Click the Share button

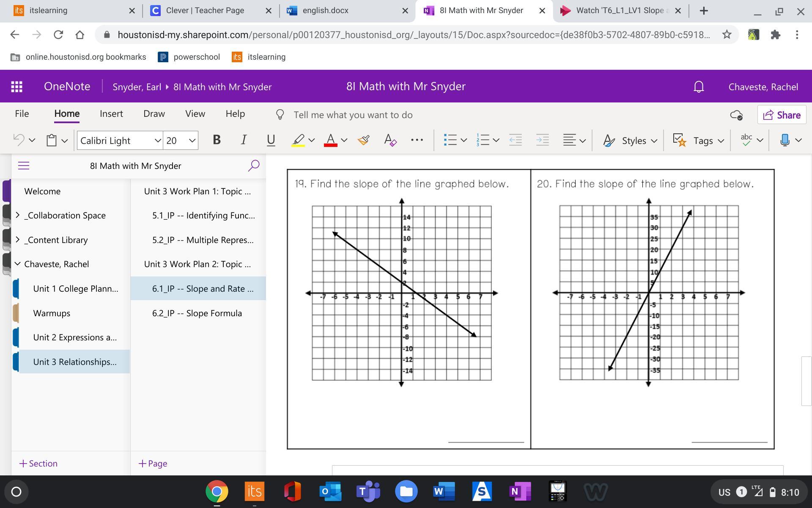click(782, 115)
